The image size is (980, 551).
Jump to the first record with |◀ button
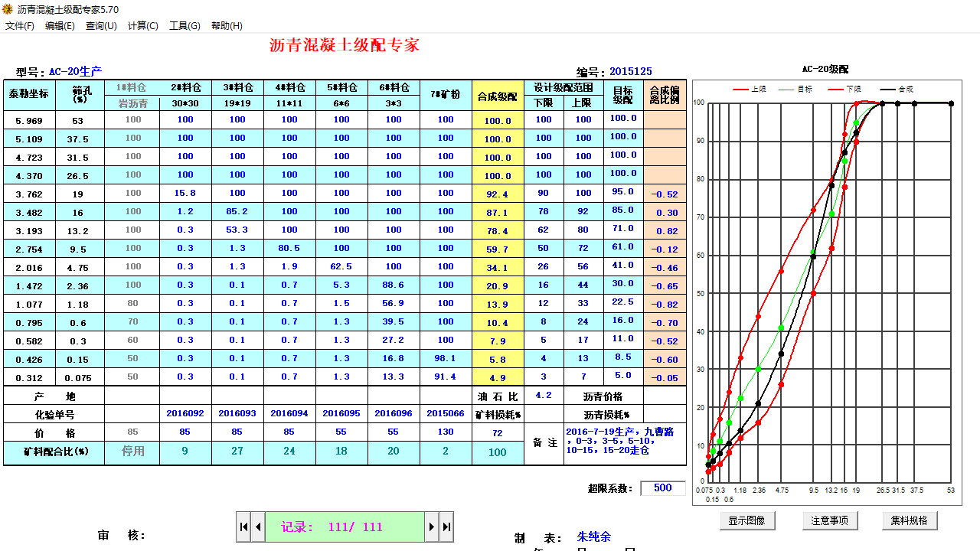tap(243, 527)
